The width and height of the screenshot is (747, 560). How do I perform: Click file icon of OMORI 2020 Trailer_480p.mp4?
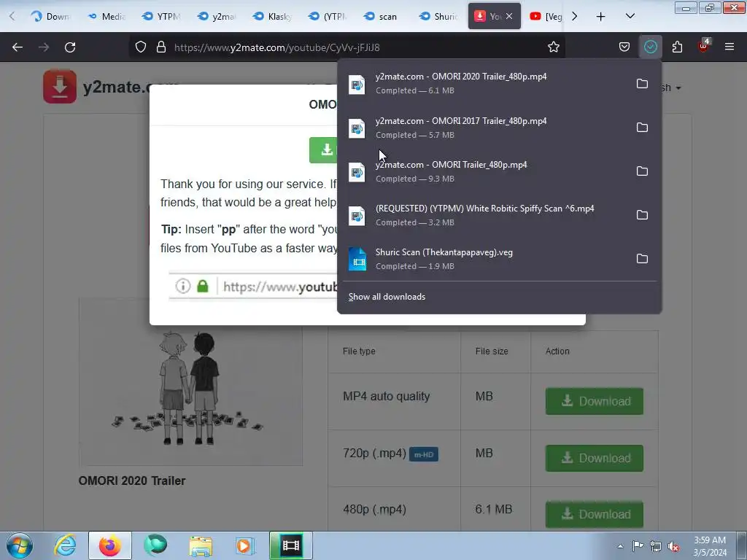(357, 85)
